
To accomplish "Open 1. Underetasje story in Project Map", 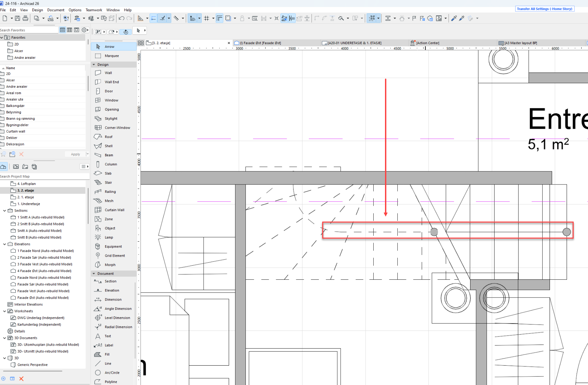I will point(28,204).
